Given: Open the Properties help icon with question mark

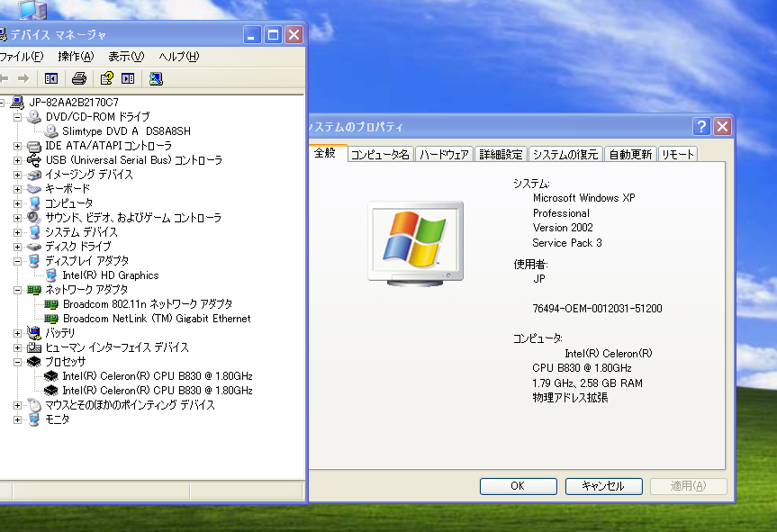Looking at the screenshot, I should [x=106, y=78].
